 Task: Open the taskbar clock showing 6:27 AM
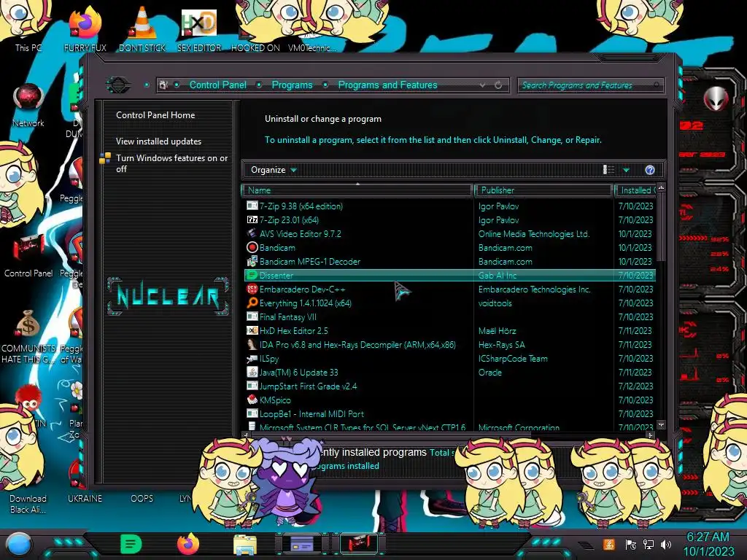click(708, 544)
